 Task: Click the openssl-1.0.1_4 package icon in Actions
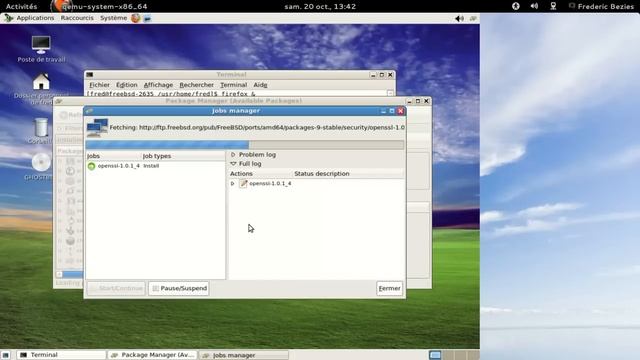click(243, 184)
